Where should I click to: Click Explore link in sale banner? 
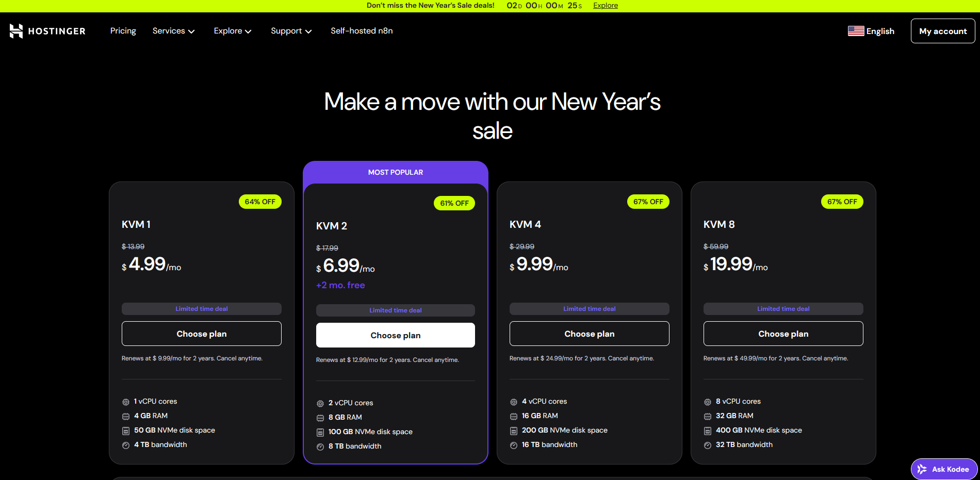[x=606, y=6]
